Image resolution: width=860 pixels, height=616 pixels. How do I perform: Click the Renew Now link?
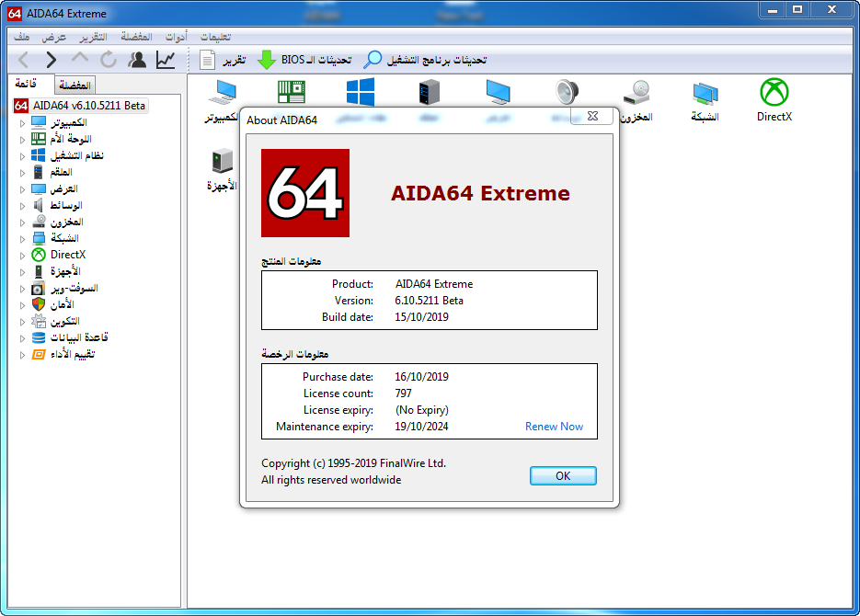[x=554, y=427]
